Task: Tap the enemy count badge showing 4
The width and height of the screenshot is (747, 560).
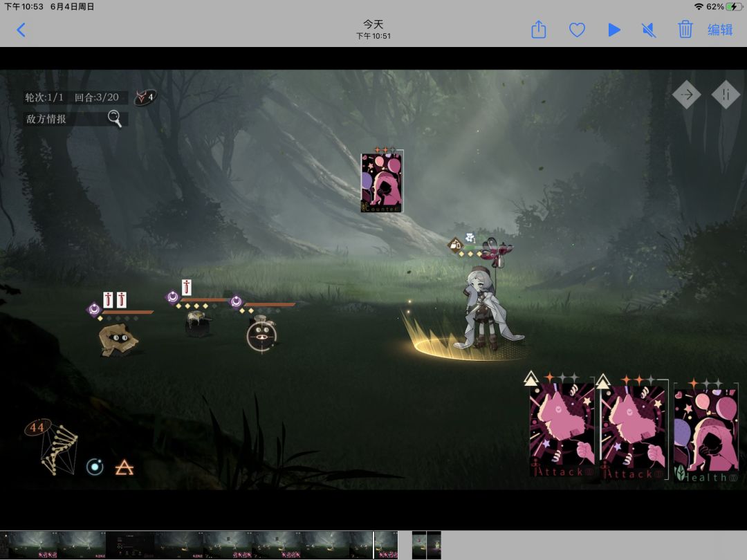Action: [145, 97]
